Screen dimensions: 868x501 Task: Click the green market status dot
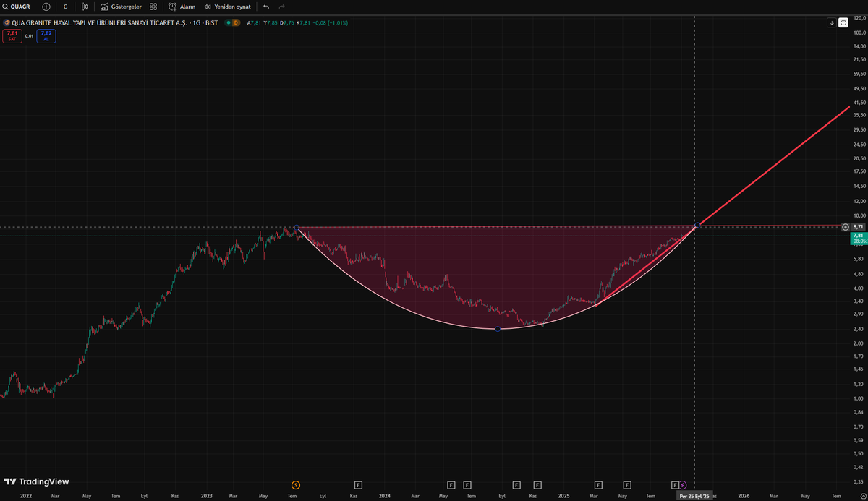click(x=229, y=23)
